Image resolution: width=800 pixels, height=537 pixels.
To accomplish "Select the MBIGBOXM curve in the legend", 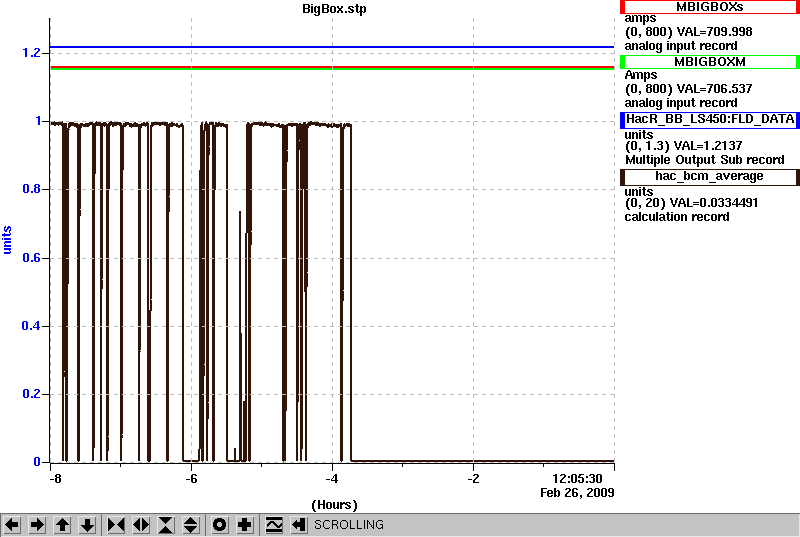I will [x=710, y=62].
